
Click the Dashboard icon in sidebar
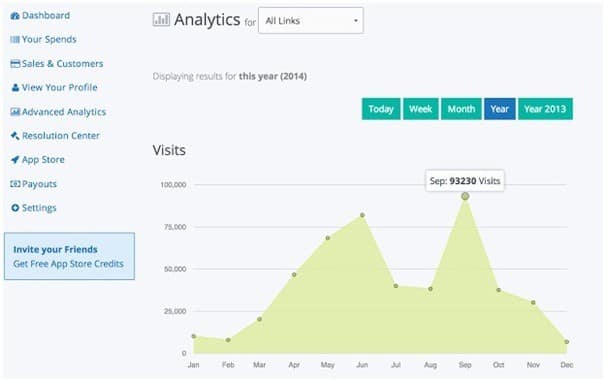[15, 16]
